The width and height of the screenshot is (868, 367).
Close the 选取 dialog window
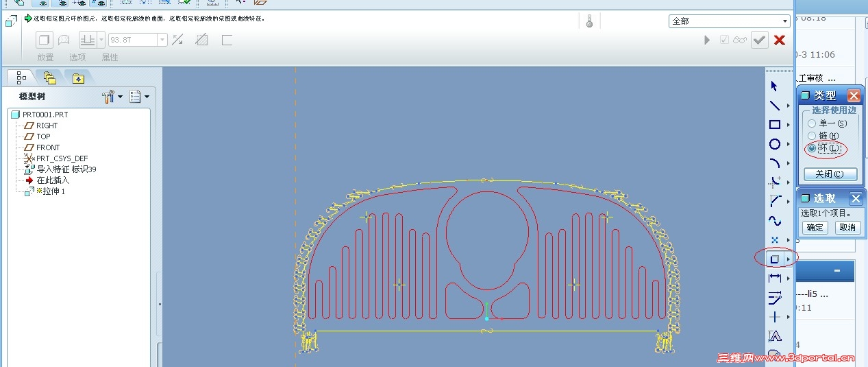coord(856,198)
